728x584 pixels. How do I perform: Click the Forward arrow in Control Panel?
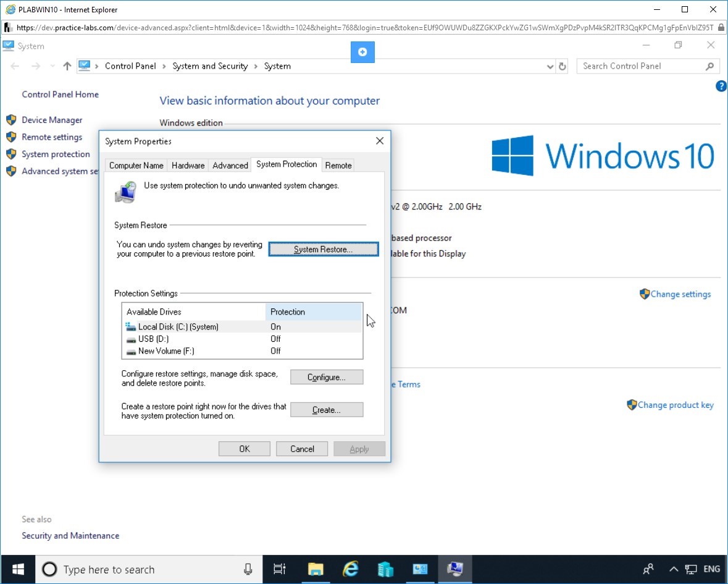[36, 67]
